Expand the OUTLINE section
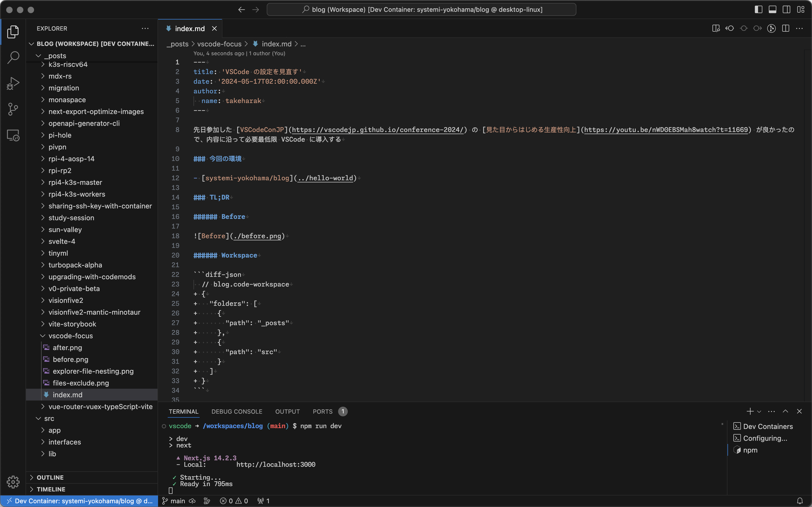This screenshot has width=812, height=507. (x=92, y=477)
